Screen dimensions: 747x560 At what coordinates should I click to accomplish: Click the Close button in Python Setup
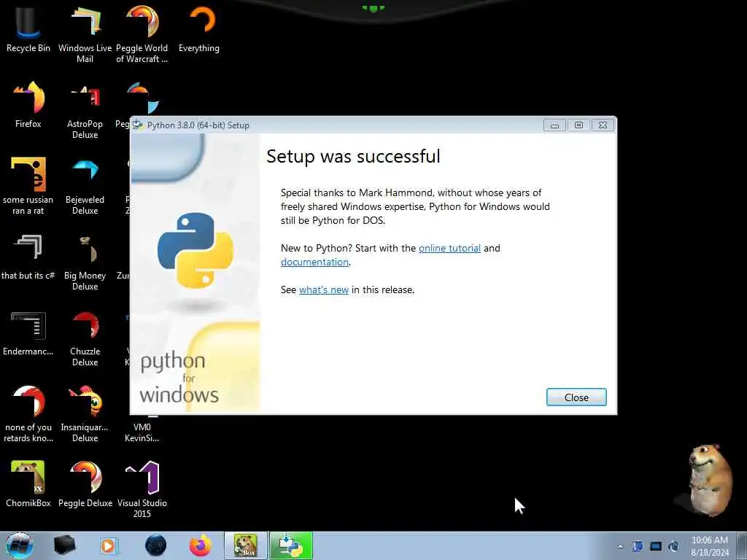(576, 397)
